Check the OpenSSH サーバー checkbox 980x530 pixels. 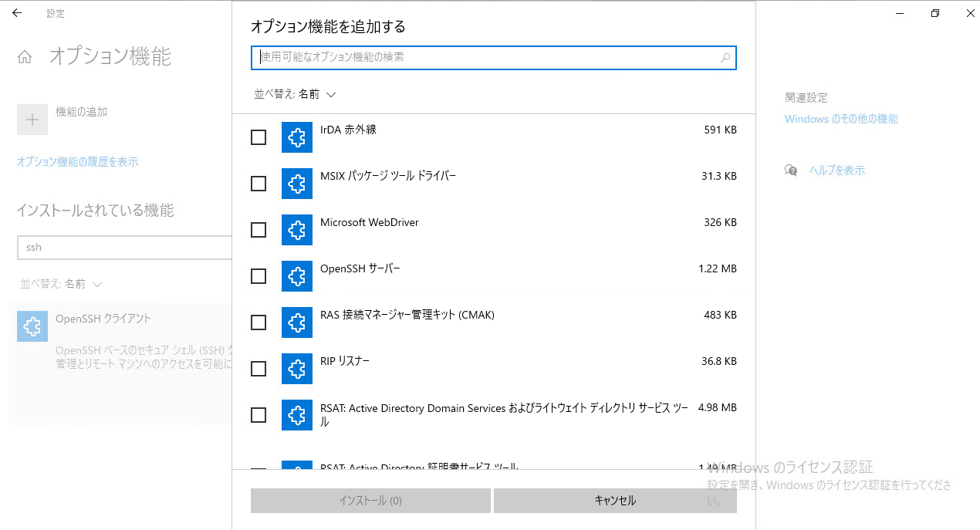tap(259, 276)
